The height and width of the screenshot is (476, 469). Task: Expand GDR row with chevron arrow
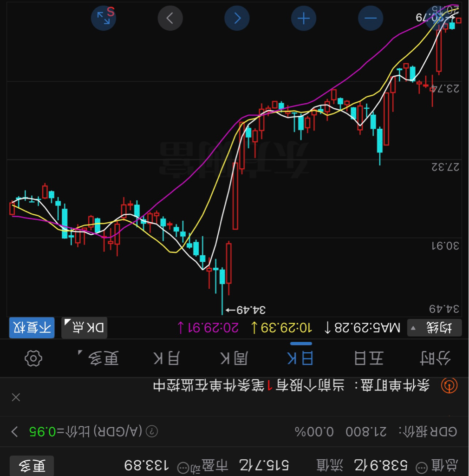click(x=14, y=431)
